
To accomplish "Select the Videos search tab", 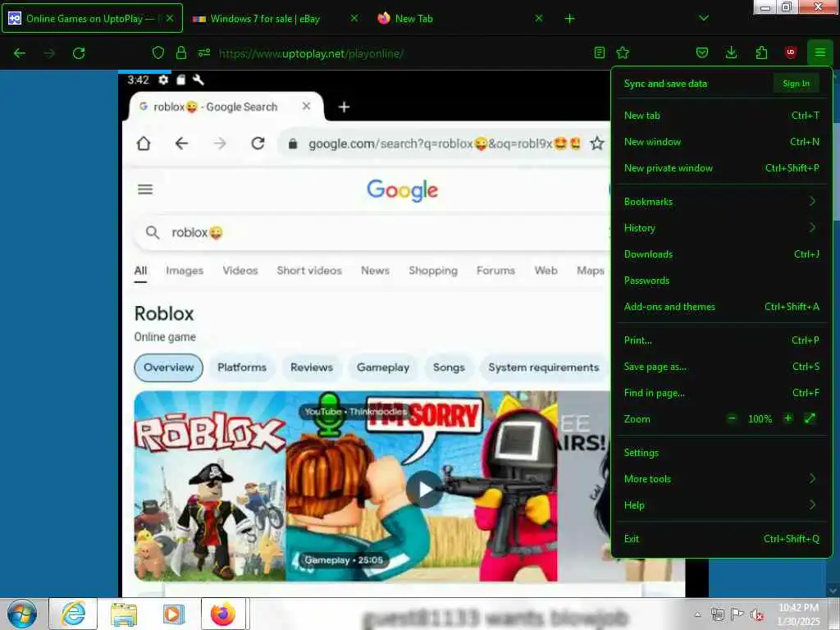I will point(240,271).
